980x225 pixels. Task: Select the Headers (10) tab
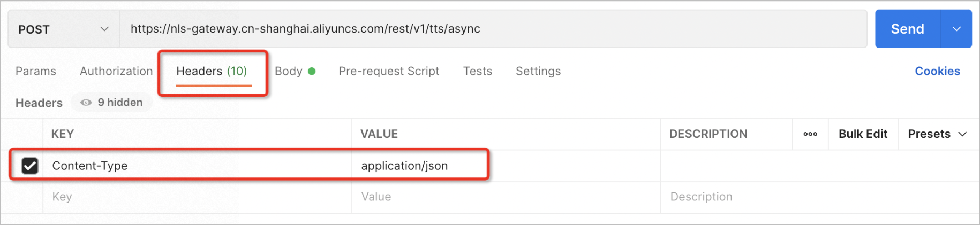212,71
